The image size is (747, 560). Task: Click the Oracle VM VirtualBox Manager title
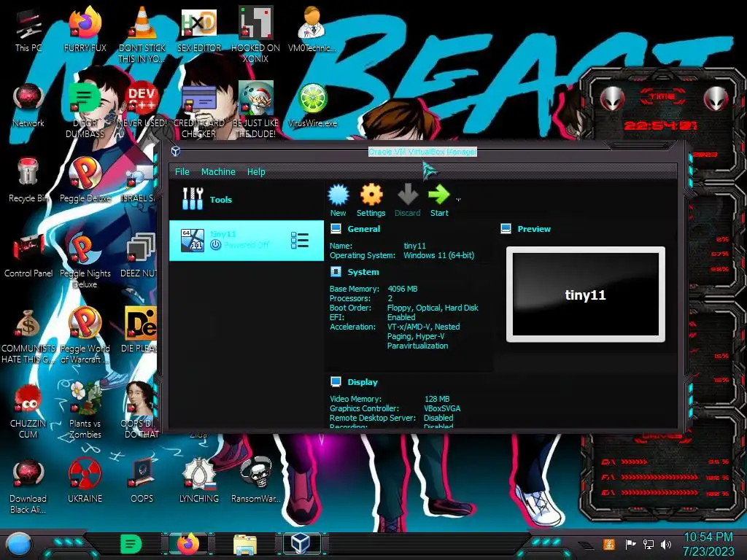pos(422,152)
